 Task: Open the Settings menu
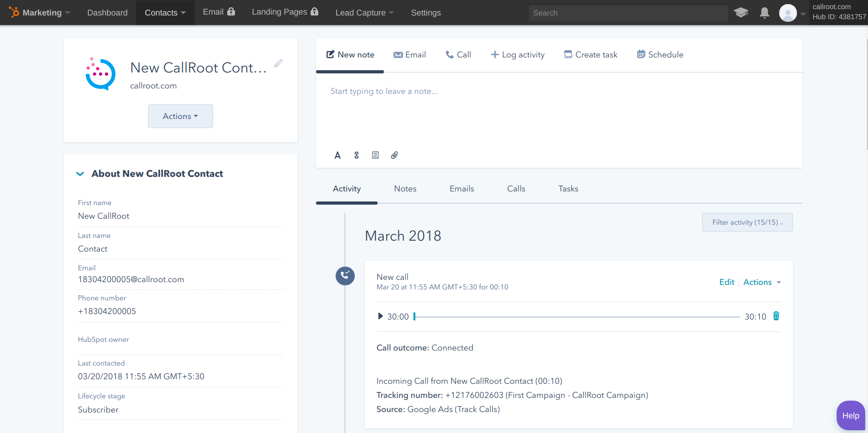pyautogui.click(x=426, y=13)
